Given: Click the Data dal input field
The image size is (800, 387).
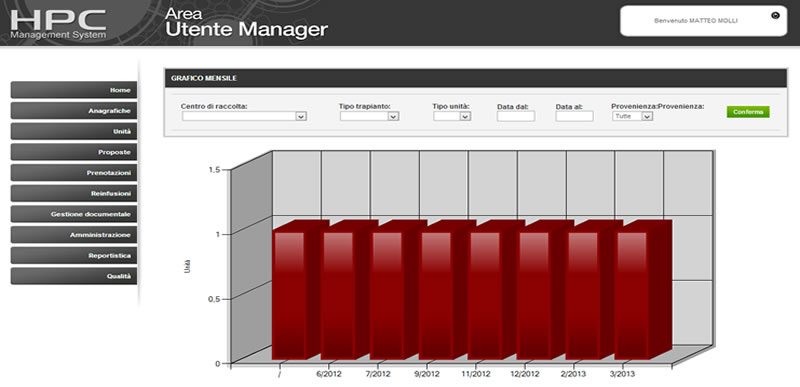Looking at the screenshot, I should (516, 116).
